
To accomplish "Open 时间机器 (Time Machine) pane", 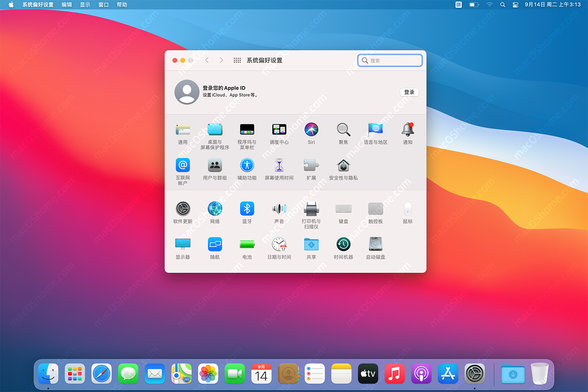I will click(343, 244).
